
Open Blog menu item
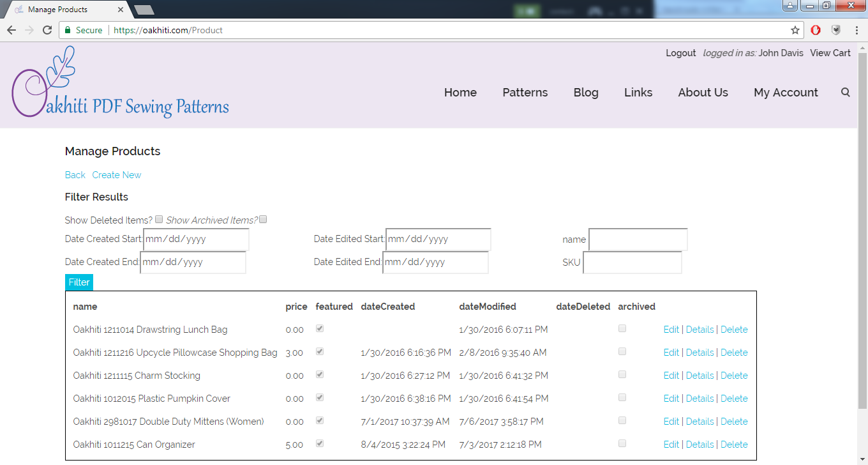(x=586, y=92)
